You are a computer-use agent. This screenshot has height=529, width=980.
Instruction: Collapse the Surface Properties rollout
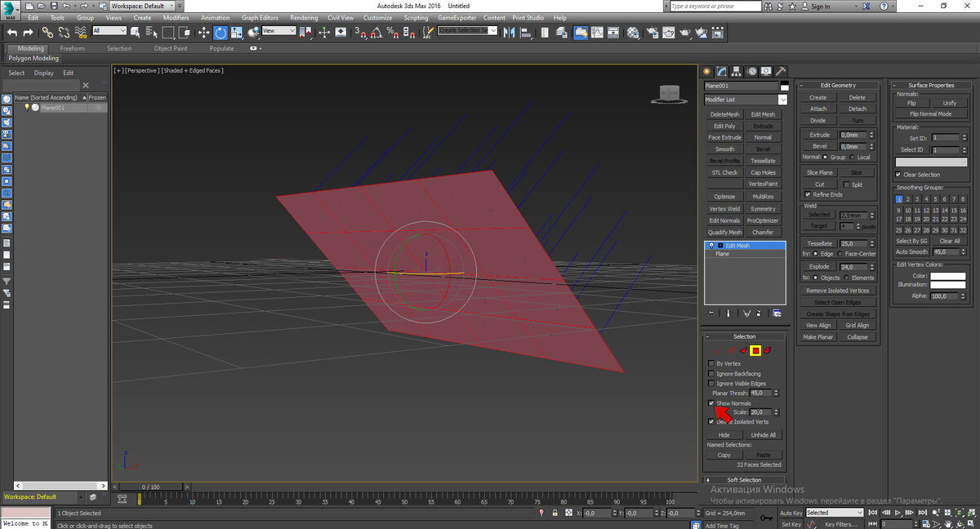[x=930, y=85]
